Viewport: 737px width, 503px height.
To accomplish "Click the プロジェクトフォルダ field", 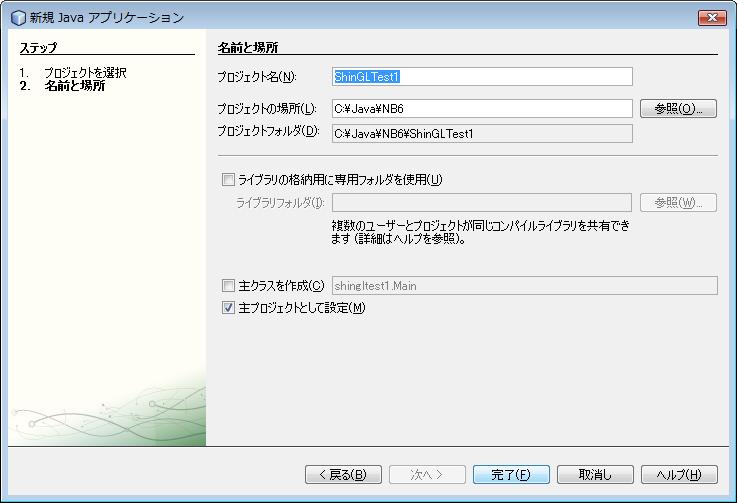I will coord(482,134).
